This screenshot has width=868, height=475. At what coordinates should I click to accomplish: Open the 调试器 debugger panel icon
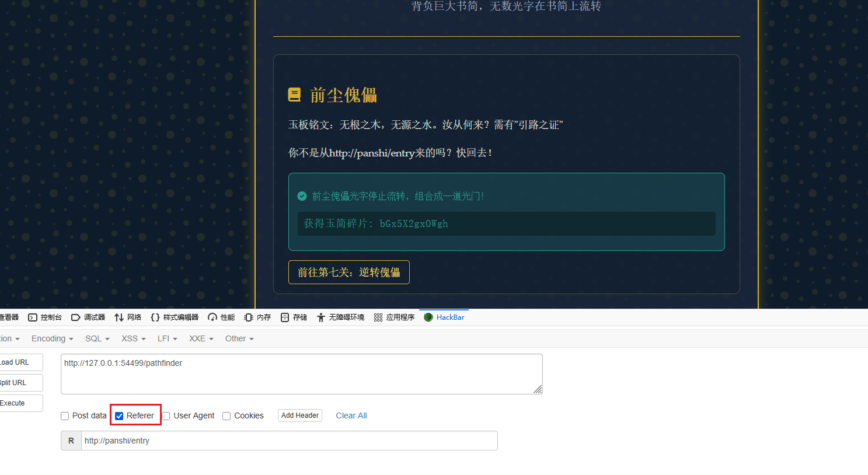[76, 317]
